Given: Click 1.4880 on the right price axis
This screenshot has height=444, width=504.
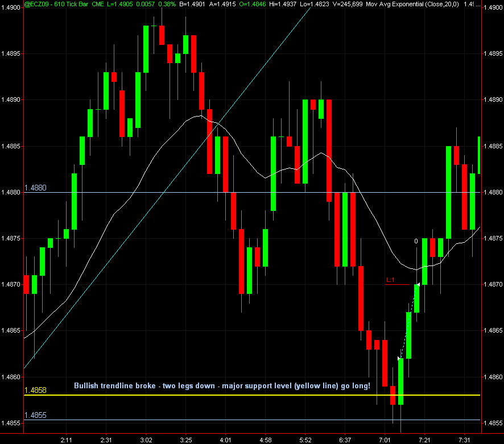Looking at the screenshot, I should point(493,193).
